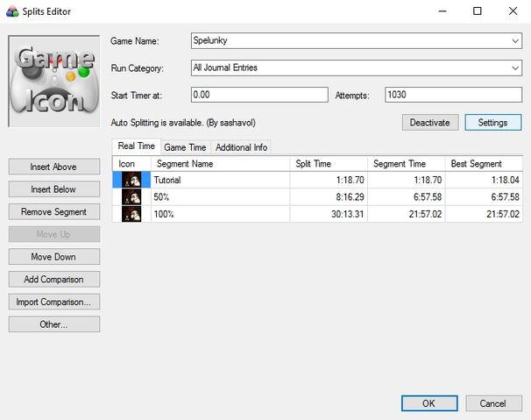Viewport: 531px width, 420px height.
Task: Select the 100% split time cell
Action: (329, 214)
